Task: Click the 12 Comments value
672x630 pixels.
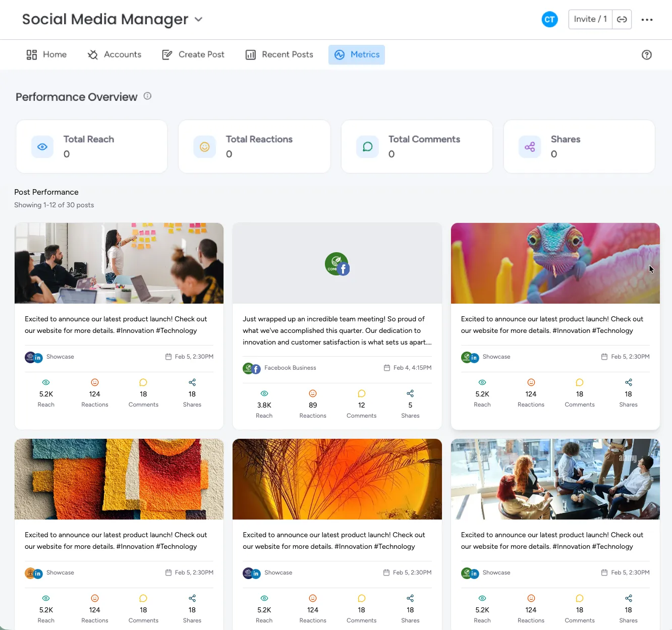Action: pyautogui.click(x=362, y=405)
